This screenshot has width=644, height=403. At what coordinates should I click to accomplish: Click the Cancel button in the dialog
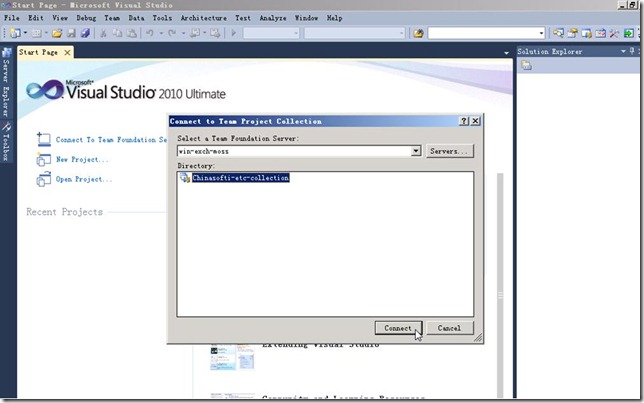click(449, 328)
